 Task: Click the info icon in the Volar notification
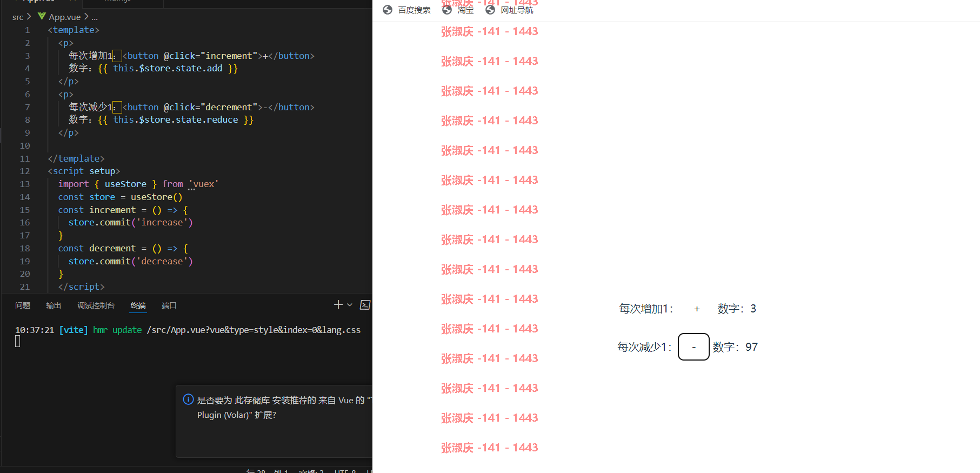pos(188,399)
